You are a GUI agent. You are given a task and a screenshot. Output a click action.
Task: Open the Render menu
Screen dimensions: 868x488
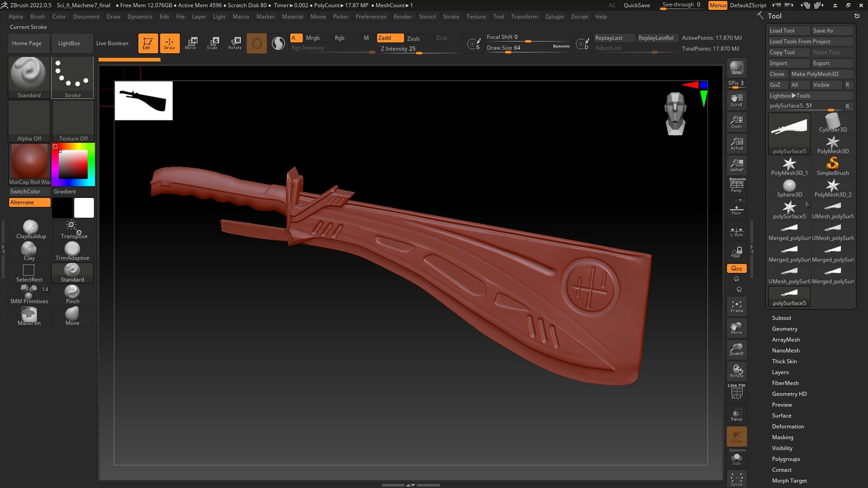[x=402, y=17]
